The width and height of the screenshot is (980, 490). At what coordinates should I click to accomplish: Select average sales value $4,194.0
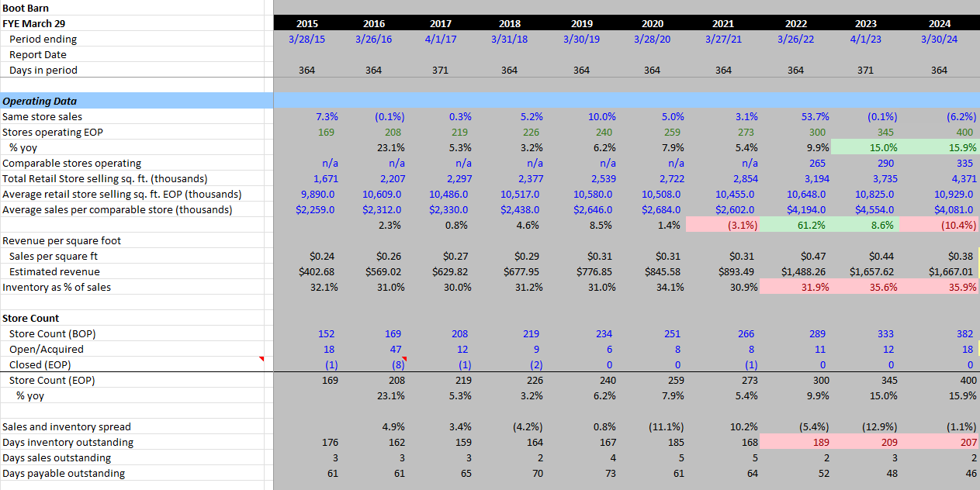[x=808, y=209]
